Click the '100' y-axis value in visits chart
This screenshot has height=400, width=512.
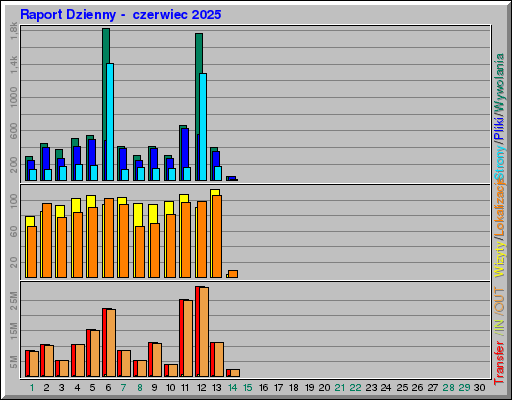point(14,201)
